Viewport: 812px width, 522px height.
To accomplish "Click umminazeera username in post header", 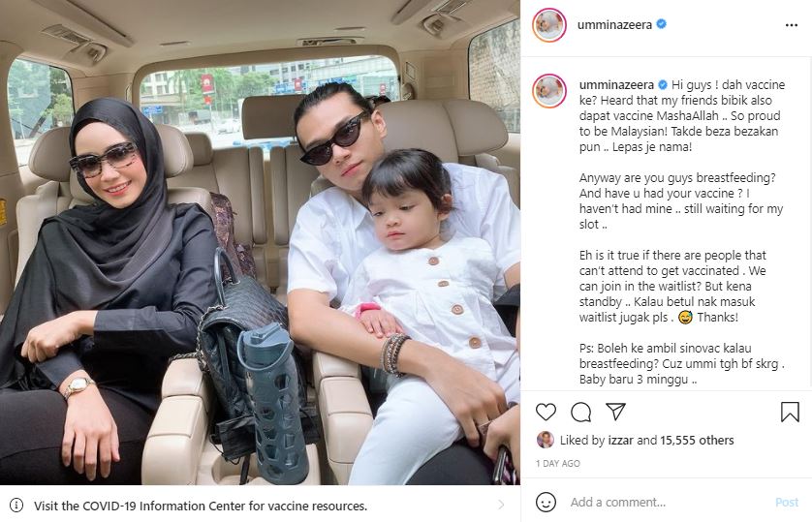I will 614,25.
